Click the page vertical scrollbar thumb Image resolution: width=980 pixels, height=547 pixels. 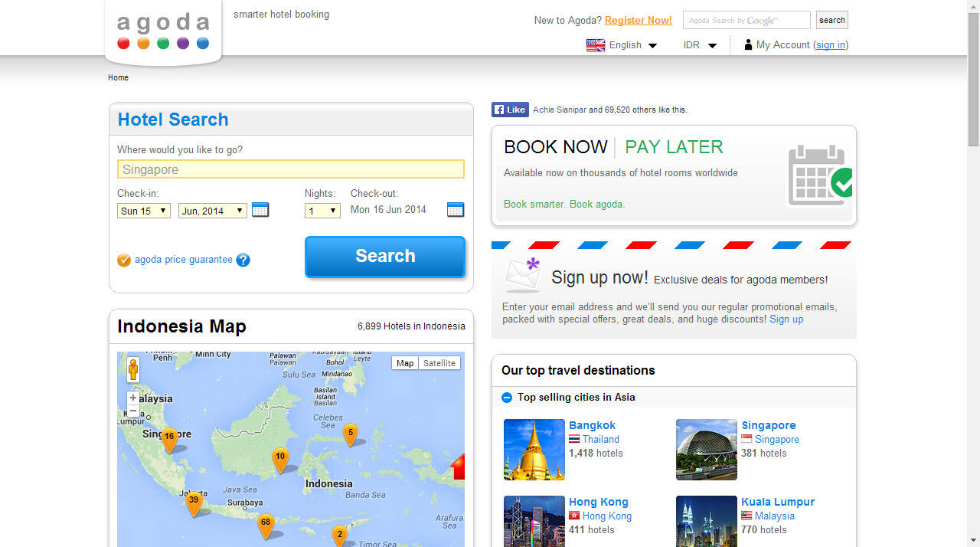(973, 80)
